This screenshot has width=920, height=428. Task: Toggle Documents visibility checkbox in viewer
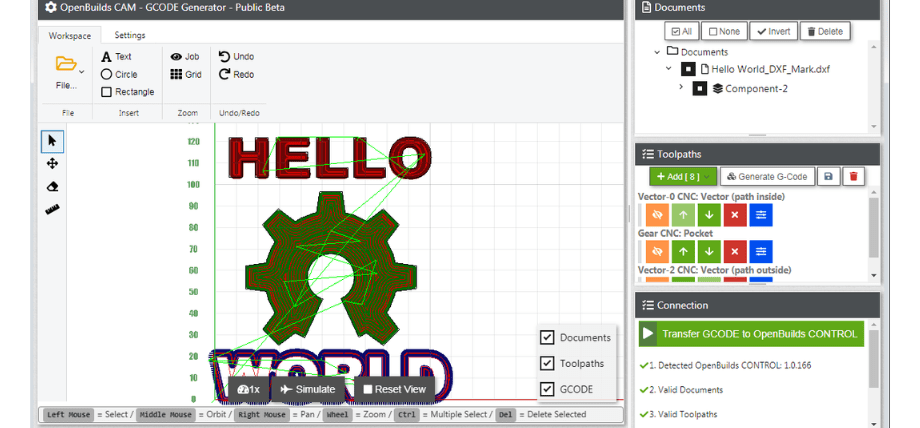[x=547, y=338]
